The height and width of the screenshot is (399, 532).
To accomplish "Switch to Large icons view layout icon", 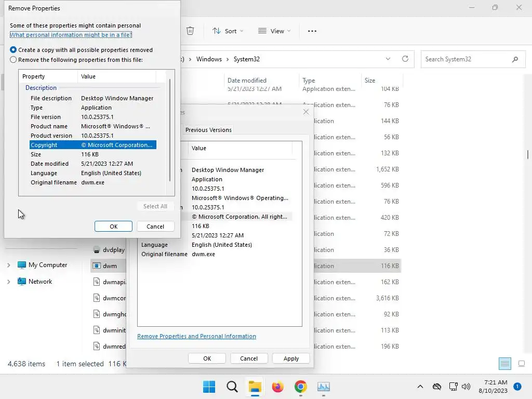I will point(522,364).
